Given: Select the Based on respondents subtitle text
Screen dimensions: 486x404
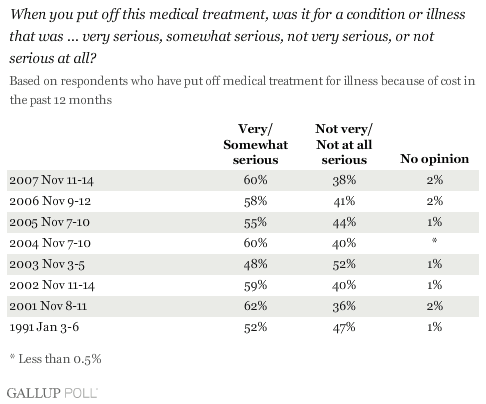Looking at the screenshot, I should (x=242, y=90).
